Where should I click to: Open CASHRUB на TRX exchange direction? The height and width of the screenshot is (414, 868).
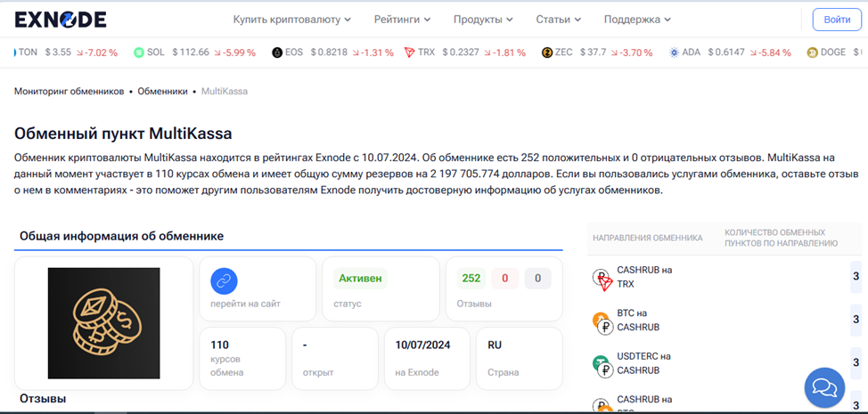(x=645, y=277)
